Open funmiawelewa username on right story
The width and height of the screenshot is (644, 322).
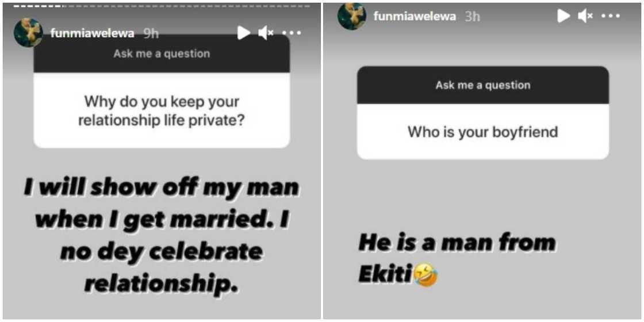click(415, 17)
